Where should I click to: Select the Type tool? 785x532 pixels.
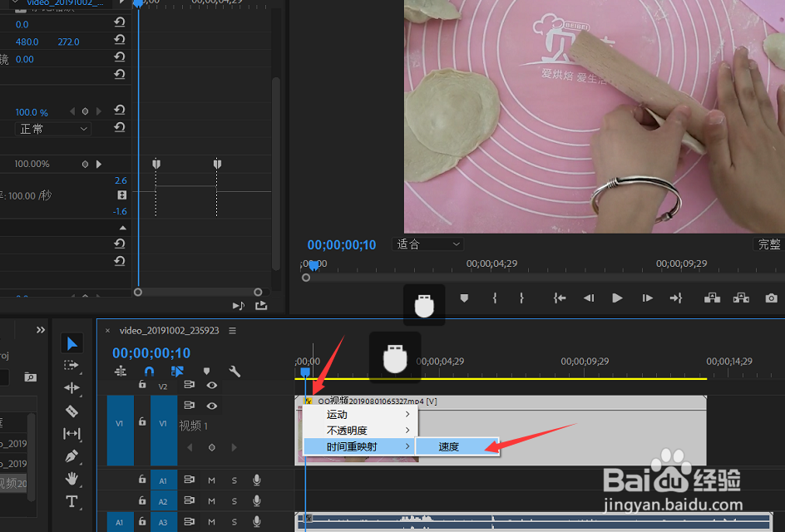pos(72,501)
